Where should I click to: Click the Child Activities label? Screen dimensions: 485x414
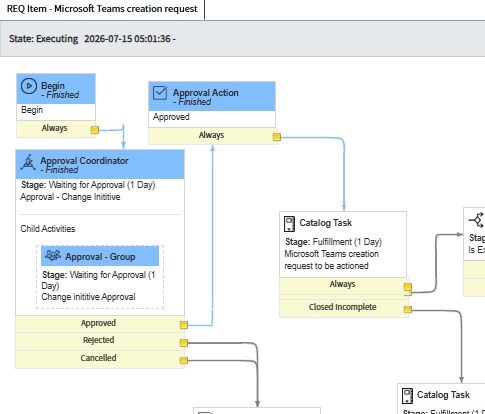(48, 229)
